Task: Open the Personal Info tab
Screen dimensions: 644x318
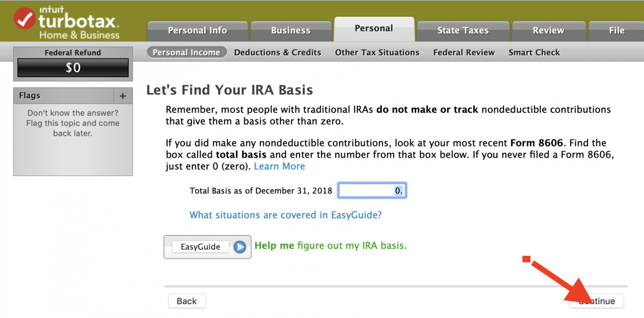Action: (x=197, y=31)
